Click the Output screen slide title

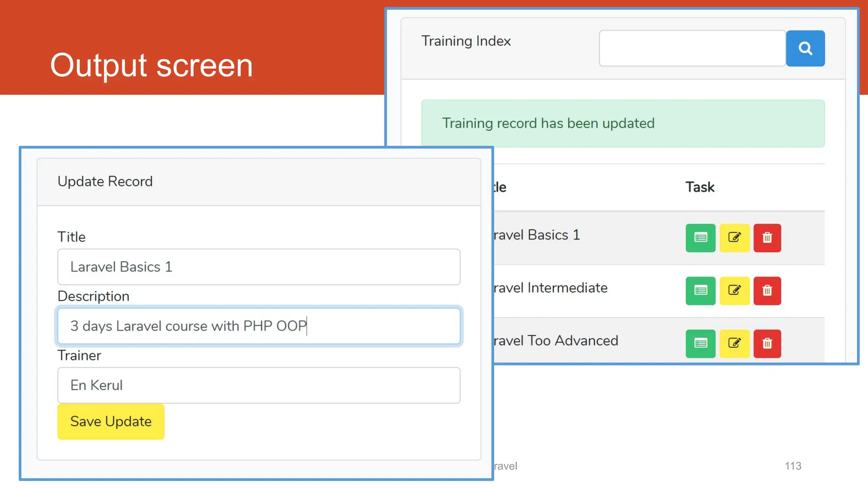coord(151,66)
